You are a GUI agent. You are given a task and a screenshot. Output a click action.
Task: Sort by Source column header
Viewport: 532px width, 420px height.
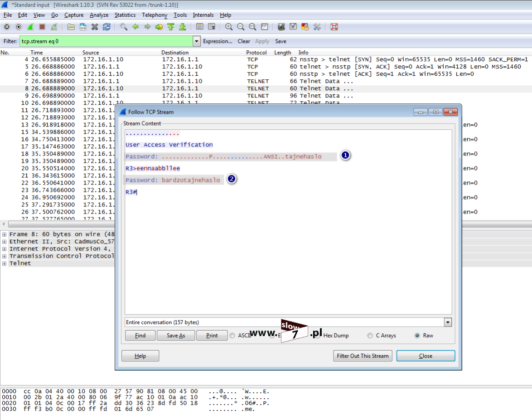pos(91,53)
